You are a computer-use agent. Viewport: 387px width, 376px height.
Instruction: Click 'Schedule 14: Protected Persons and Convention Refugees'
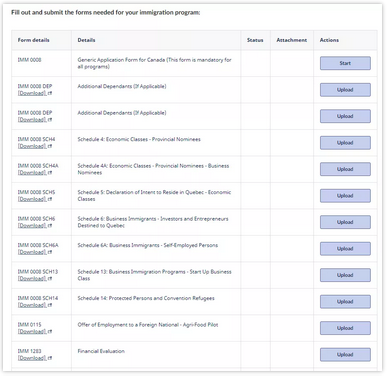pyautogui.click(x=146, y=298)
